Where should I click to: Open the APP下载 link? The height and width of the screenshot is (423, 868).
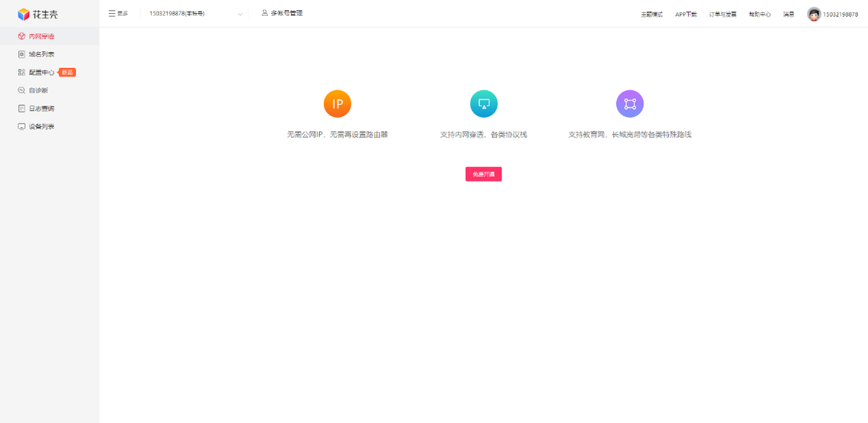[686, 14]
